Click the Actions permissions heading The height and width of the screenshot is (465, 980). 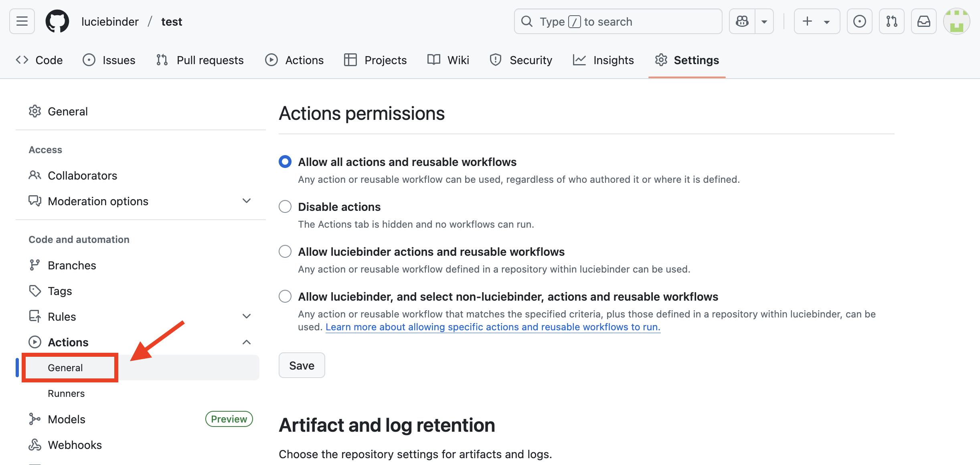362,113
